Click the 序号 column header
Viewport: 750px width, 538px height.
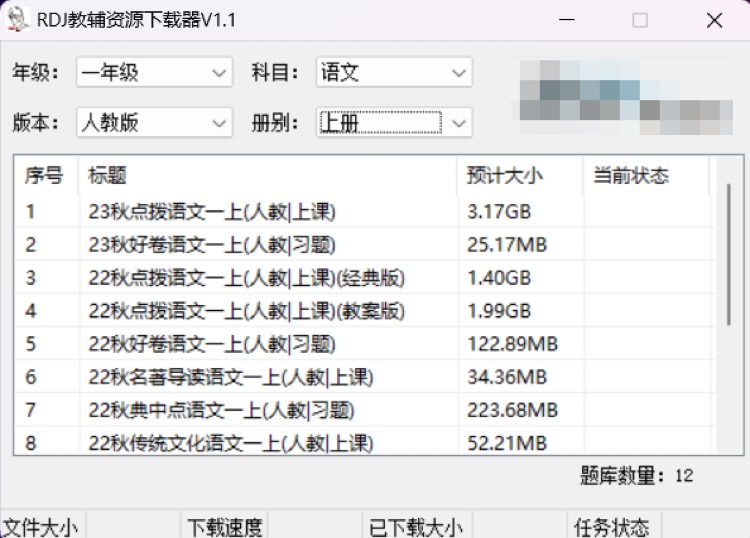[x=46, y=176]
